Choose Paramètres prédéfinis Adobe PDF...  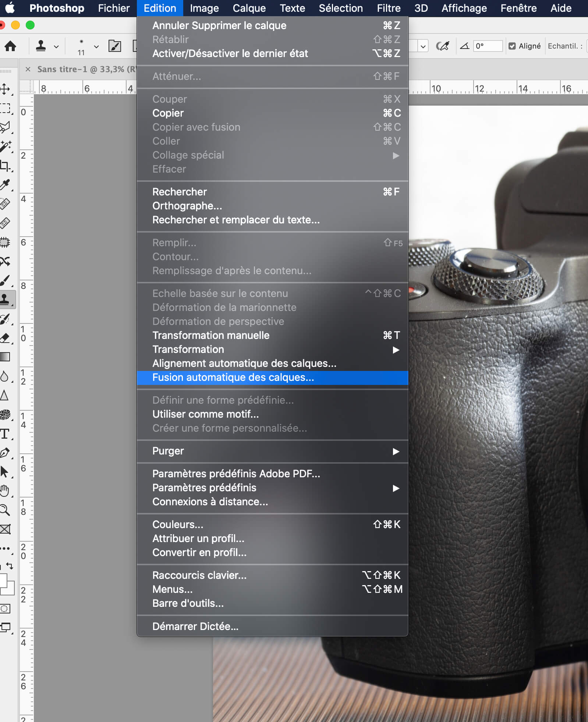coord(272,474)
